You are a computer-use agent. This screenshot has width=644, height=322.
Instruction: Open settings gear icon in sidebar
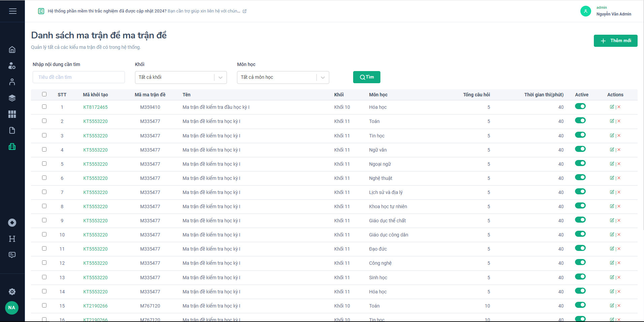pos(12,292)
